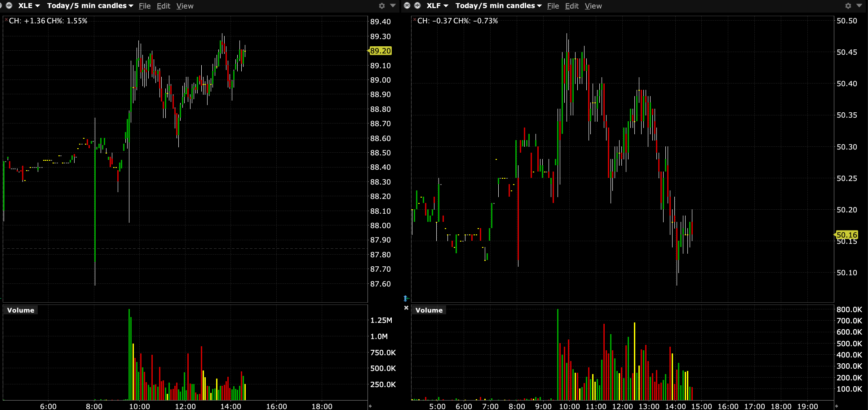This screenshot has height=410, width=868.
Task: Dismiss the XLF CH label with red x
Action: point(414,20)
